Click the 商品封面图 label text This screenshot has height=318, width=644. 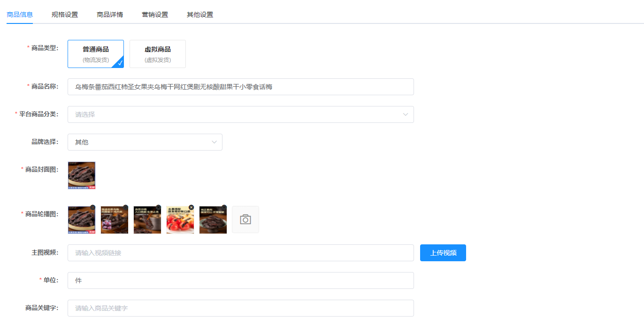pyautogui.click(x=42, y=169)
